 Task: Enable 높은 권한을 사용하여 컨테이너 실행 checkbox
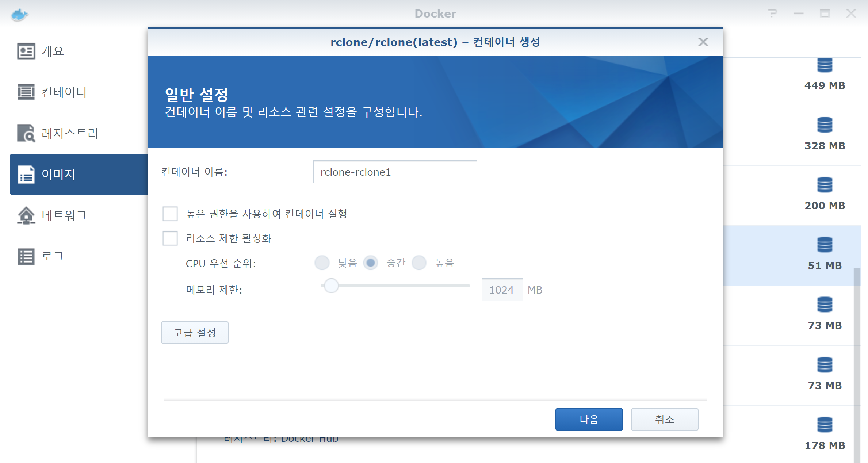[x=170, y=214]
